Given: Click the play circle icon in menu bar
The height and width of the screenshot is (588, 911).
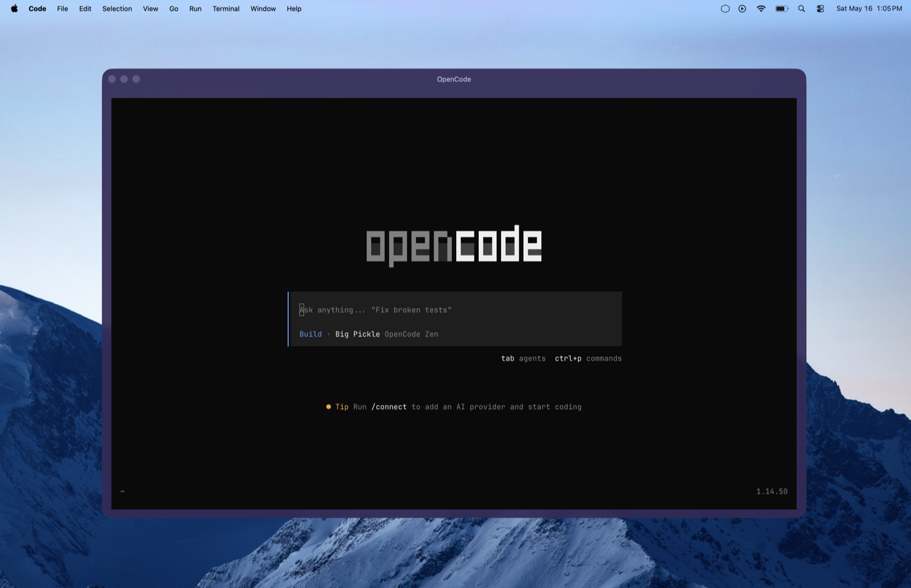Looking at the screenshot, I should pyautogui.click(x=742, y=9).
